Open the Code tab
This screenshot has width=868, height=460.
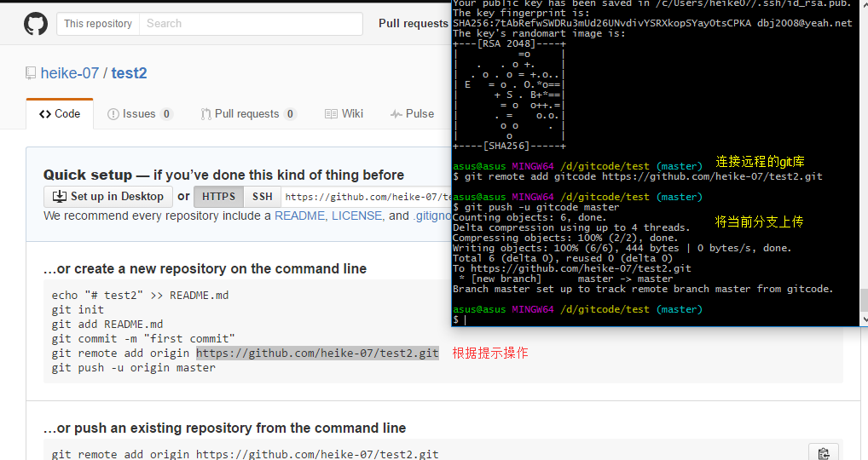60,114
